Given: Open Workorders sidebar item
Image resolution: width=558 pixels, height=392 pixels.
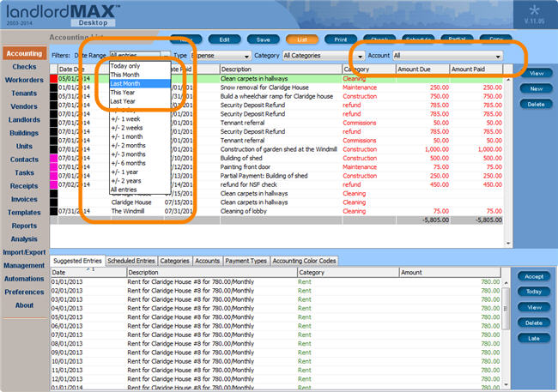Looking at the screenshot, I should point(24,80).
